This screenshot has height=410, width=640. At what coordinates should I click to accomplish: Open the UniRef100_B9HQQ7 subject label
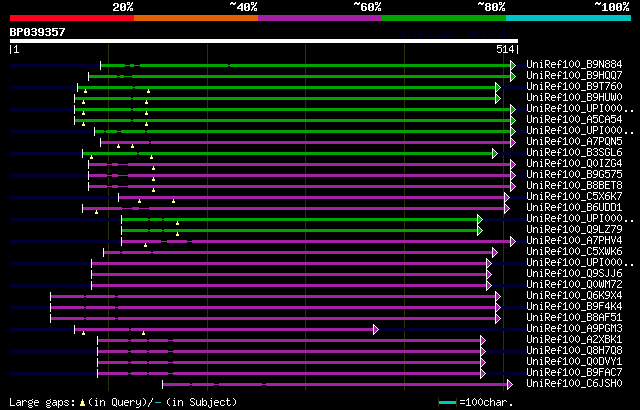[574, 75]
